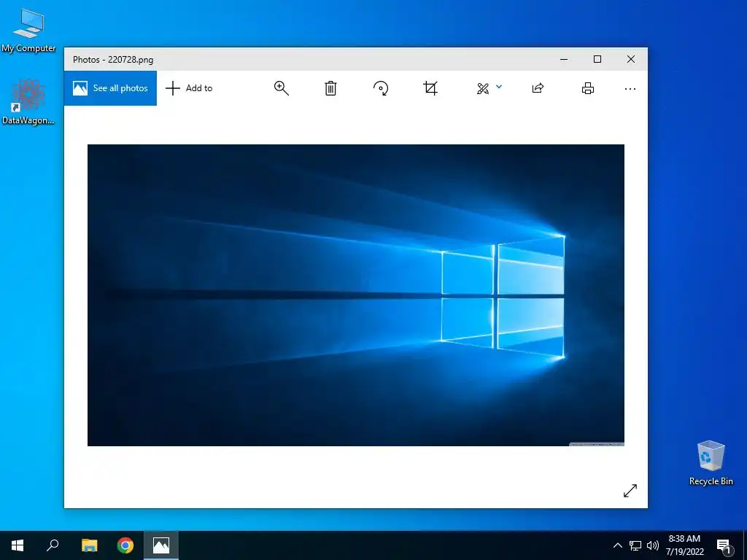
Task: Open the Action Center notifications icon
Action: click(724, 545)
